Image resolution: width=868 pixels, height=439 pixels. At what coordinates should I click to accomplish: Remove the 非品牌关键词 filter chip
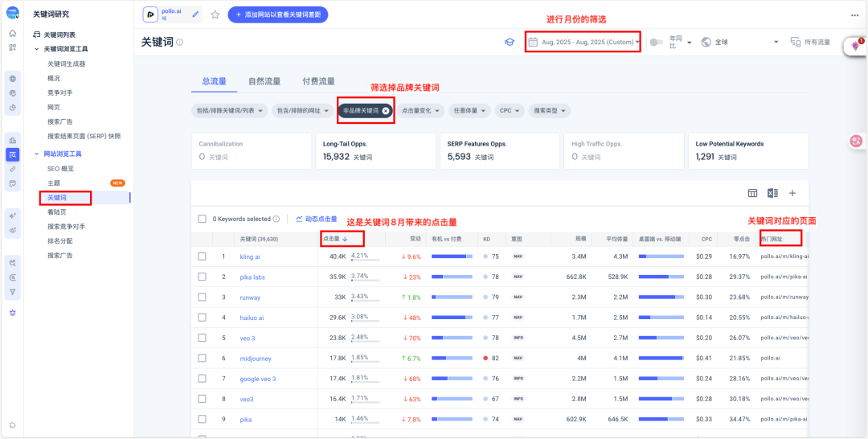tap(386, 111)
